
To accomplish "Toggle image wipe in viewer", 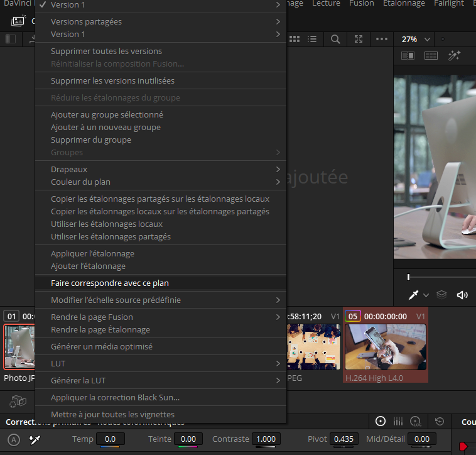I will (x=408, y=56).
